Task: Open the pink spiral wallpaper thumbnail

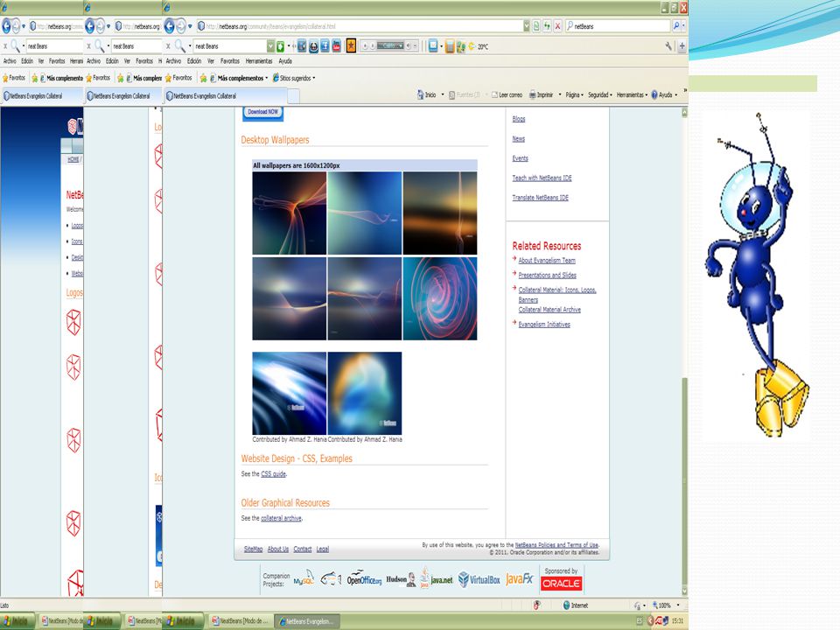Action: point(440,299)
